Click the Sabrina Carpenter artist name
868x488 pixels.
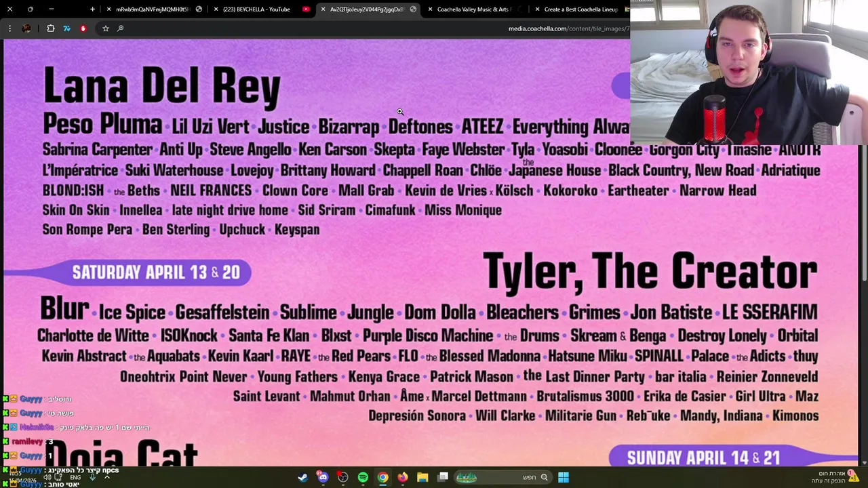pos(97,150)
